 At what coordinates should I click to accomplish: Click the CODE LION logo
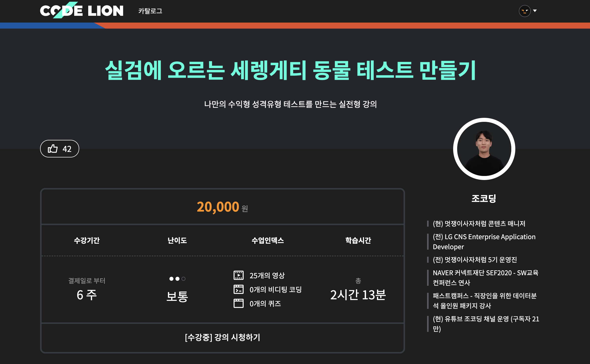pyautogui.click(x=81, y=11)
